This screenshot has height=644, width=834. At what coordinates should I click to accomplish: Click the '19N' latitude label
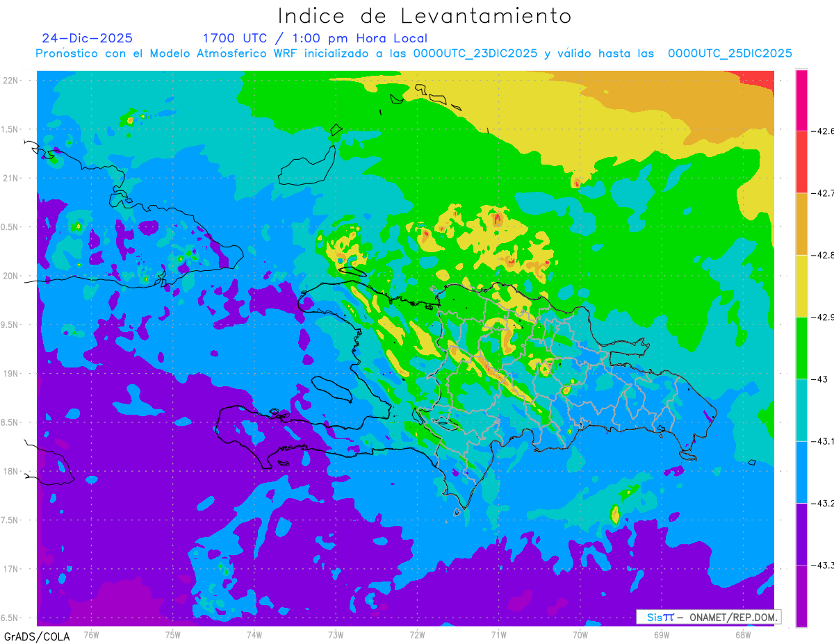coord(11,374)
